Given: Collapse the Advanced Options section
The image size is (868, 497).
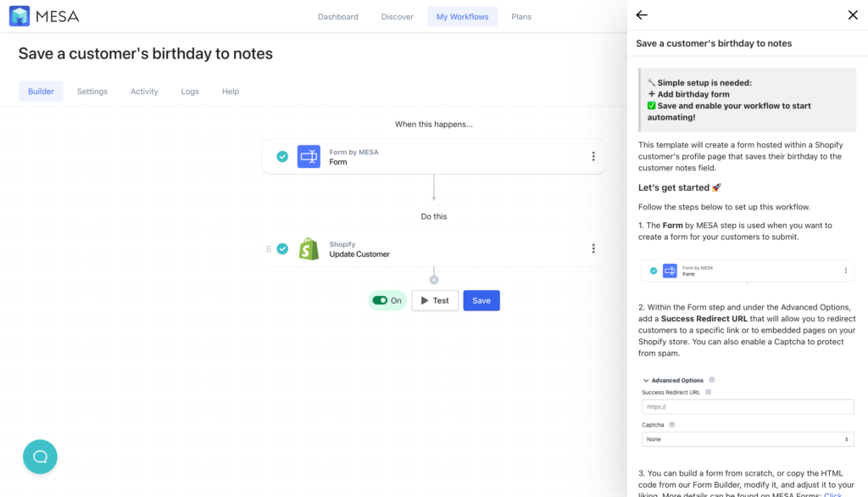Looking at the screenshot, I should click(x=646, y=380).
